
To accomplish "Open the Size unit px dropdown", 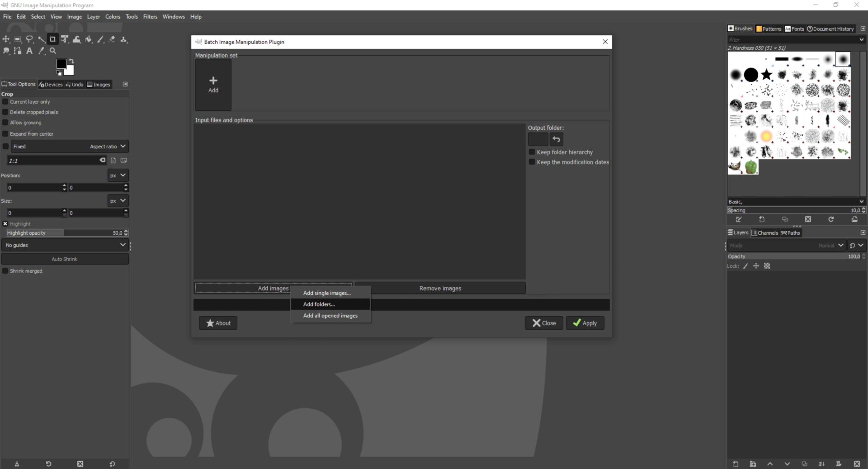I will coord(118,201).
